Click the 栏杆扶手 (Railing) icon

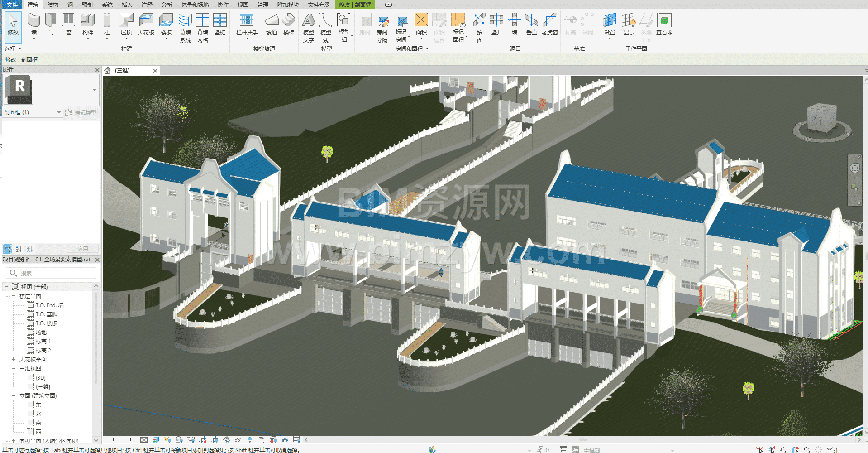pos(247,24)
